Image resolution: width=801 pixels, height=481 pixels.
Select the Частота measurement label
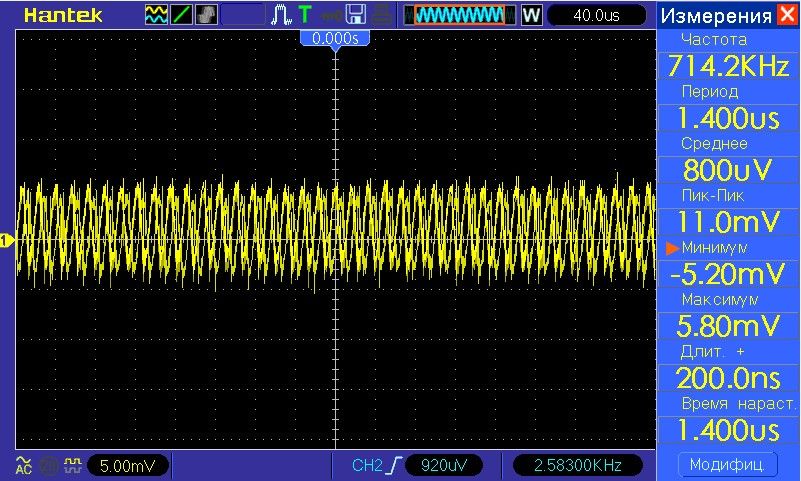714,39
